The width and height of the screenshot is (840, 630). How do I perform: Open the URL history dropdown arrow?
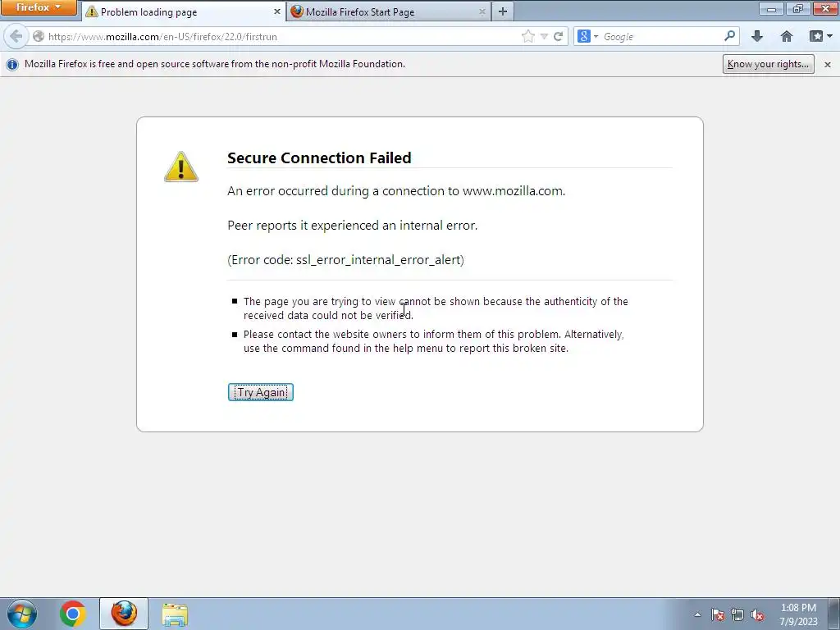pyautogui.click(x=544, y=36)
